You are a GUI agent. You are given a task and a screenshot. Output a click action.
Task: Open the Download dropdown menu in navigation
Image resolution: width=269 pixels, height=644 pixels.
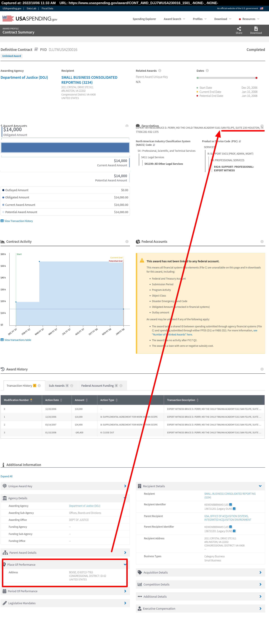(x=223, y=19)
